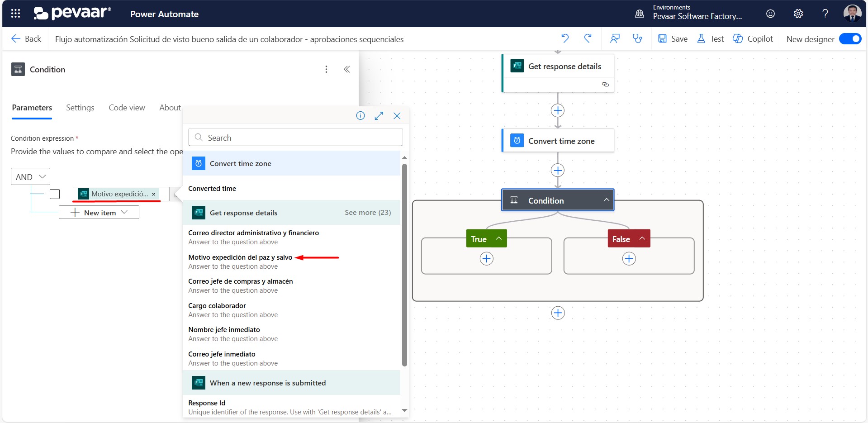Click the redo arrow icon

coord(588,38)
